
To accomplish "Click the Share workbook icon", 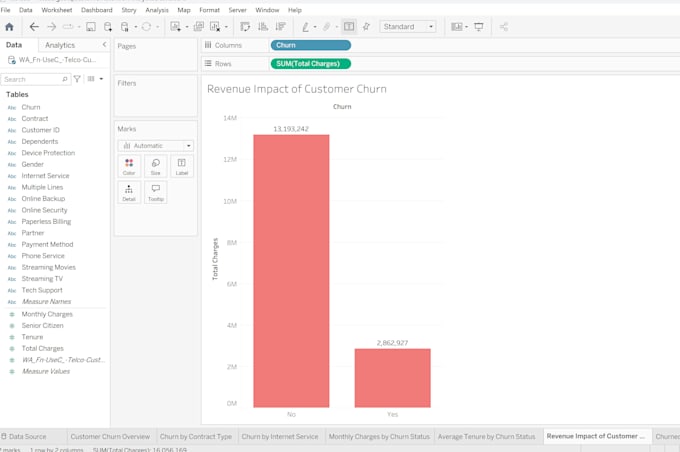I will (503, 27).
